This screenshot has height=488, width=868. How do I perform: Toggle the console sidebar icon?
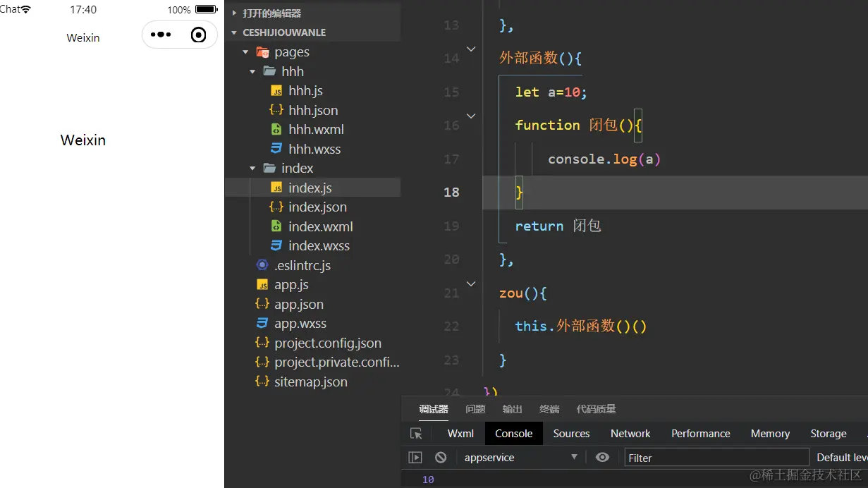pos(415,458)
